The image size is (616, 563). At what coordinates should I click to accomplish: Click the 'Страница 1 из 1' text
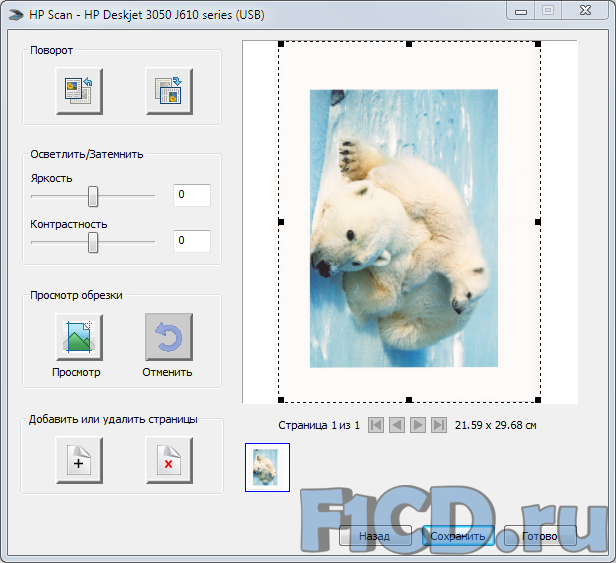319,425
